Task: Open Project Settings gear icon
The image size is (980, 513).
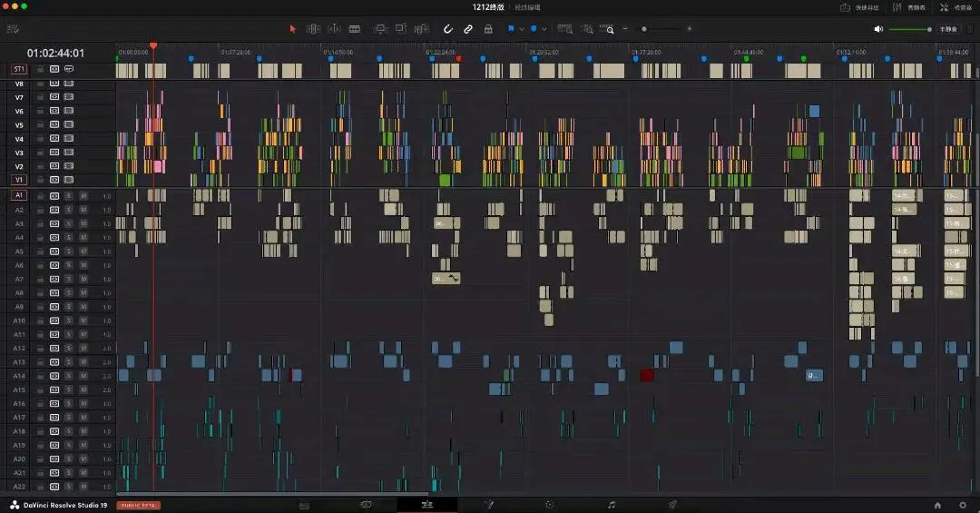Action: coord(963,505)
